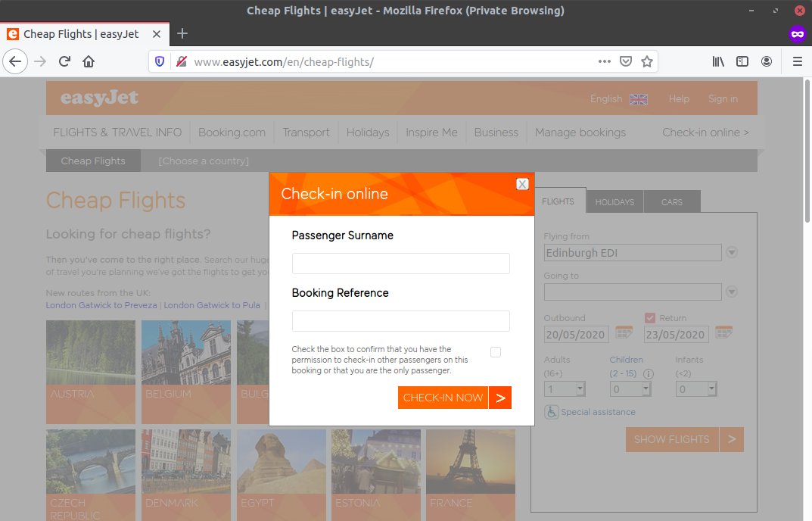
Task: Click the arrow beside Show Flights
Action: point(732,440)
